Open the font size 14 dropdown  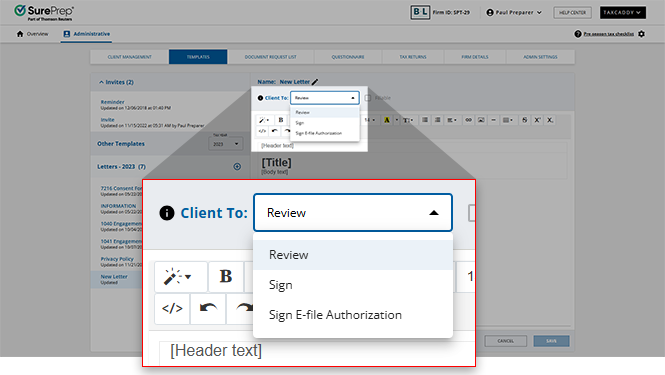[x=370, y=120]
